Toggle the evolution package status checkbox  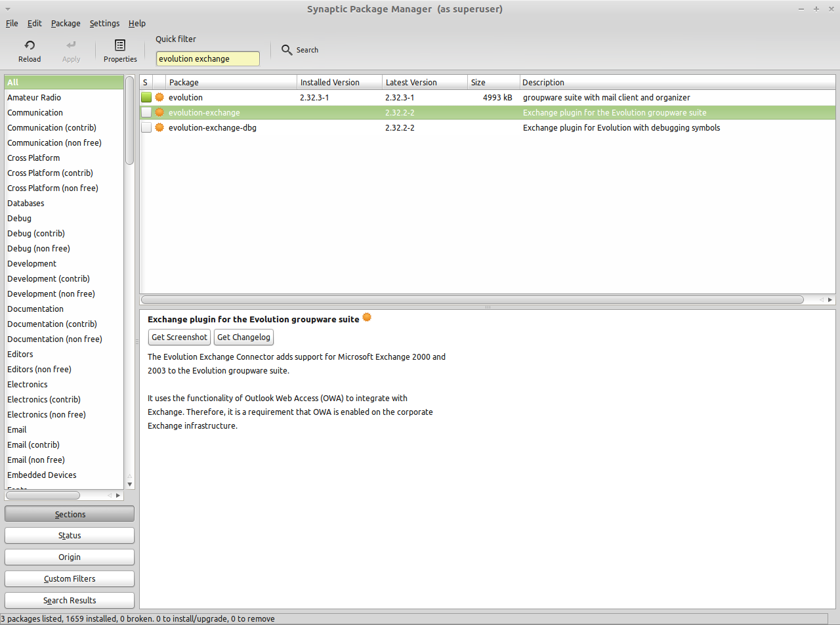tap(146, 97)
